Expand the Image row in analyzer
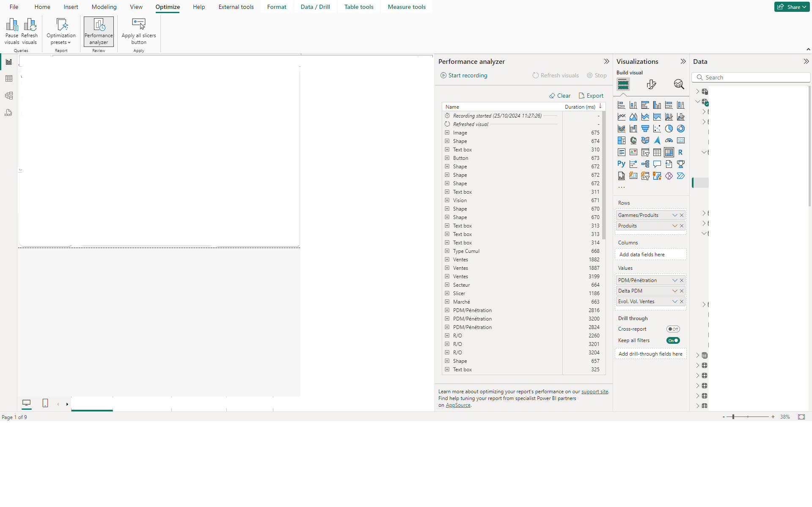Screen dimensions: 812x507 coord(447,132)
